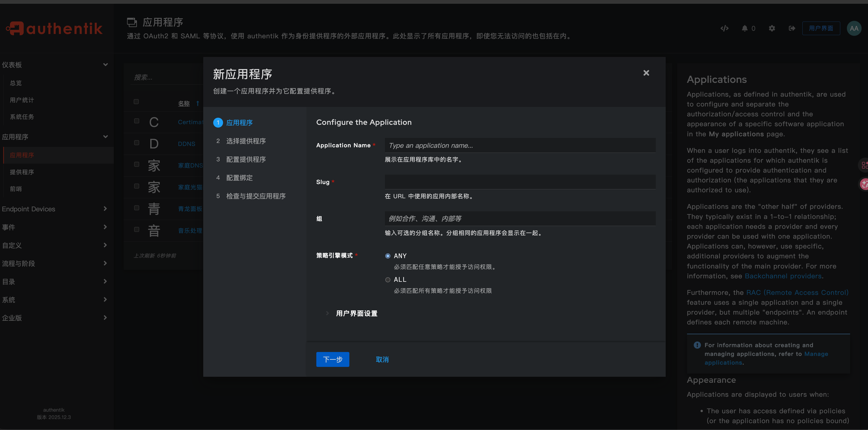The image size is (868, 430).
Task: Open 用户统计 in the sidebar
Action: click(x=22, y=100)
